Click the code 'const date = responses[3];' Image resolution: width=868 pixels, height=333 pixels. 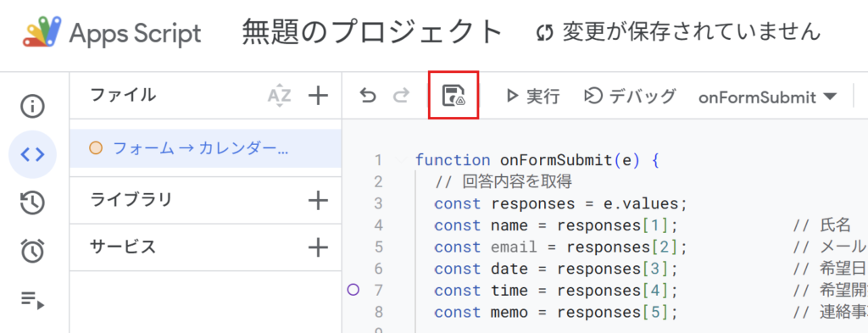[x=556, y=269]
